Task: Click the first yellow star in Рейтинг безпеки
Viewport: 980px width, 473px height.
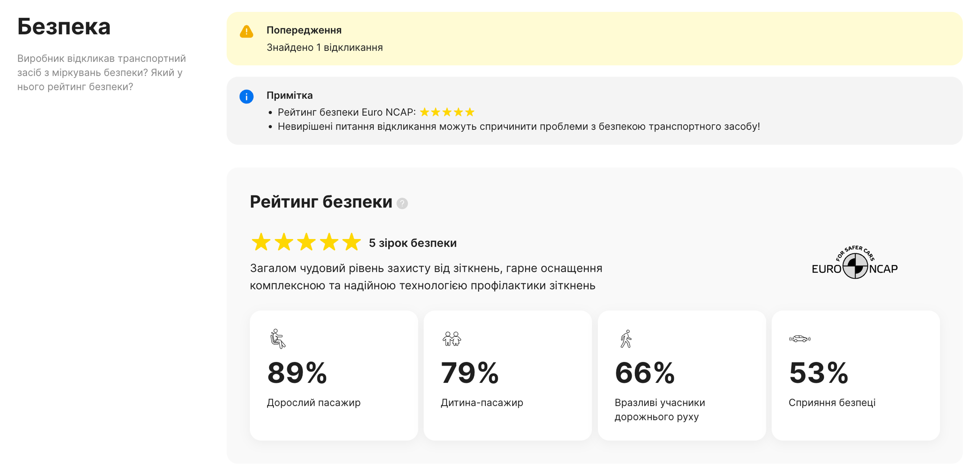Action: click(x=261, y=242)
